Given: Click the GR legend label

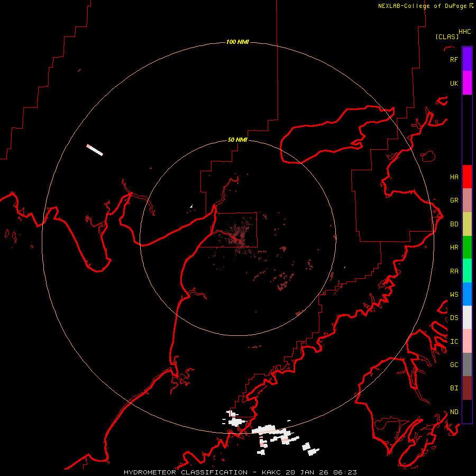Looking at the screenshot, I should (454, 200).
